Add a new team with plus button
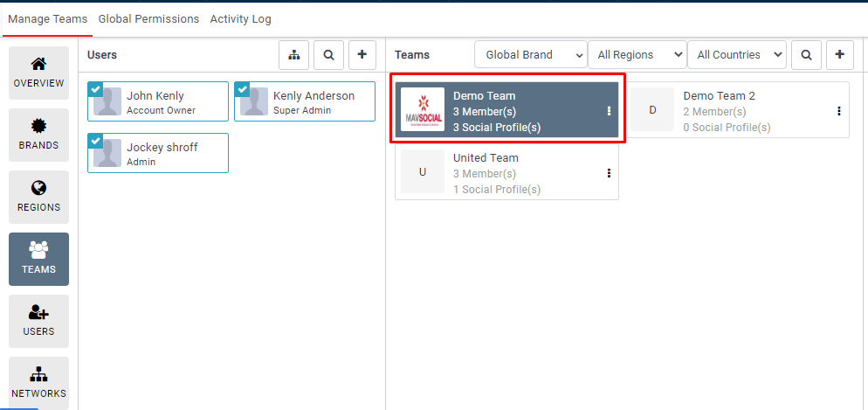Image resolution: width=868 pixels, height=410 pixels. coord(840,54)
